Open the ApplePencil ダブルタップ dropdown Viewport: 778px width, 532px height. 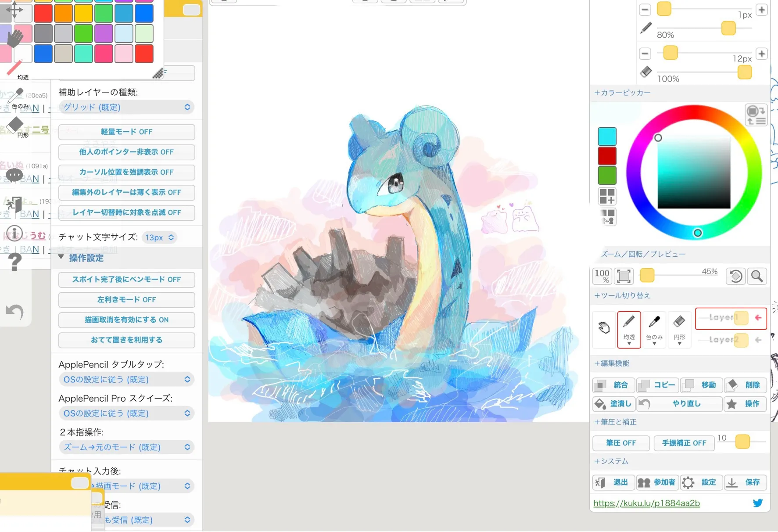pos(126,379)
